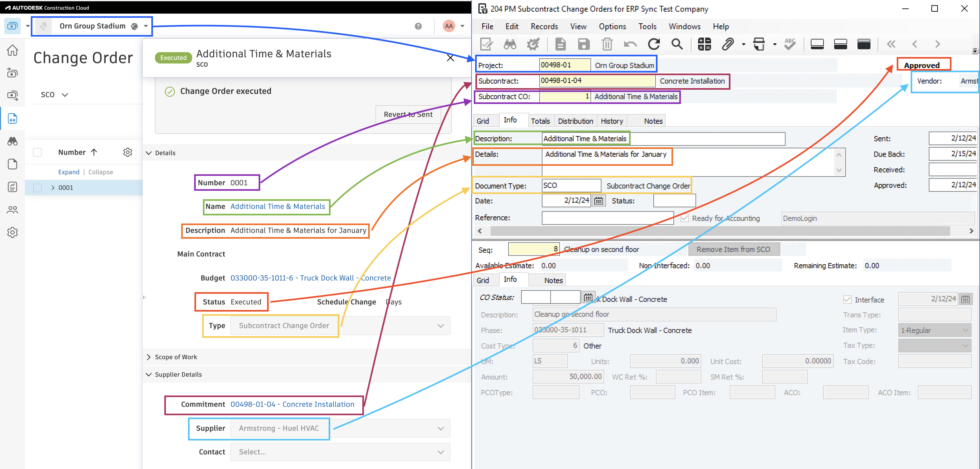Open the Additional Time & Materials name link

pyautogui.click(x=278, y=206)
